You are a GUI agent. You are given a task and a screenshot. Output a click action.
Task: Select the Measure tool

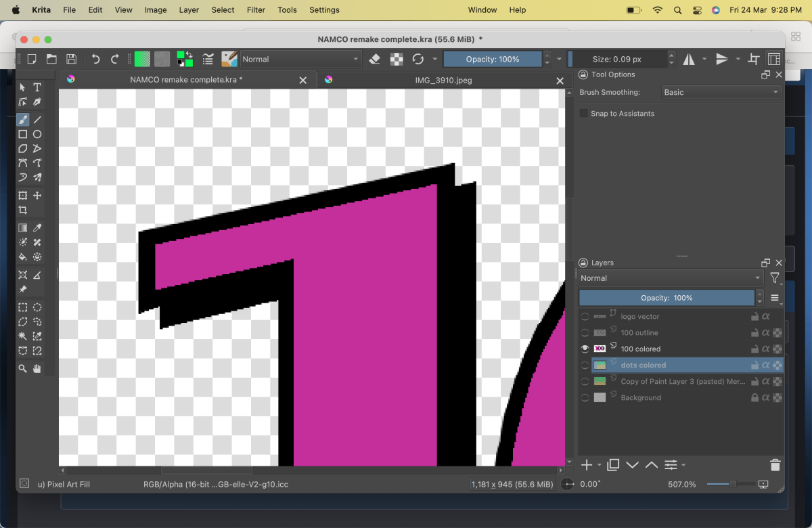pos(37,275)
